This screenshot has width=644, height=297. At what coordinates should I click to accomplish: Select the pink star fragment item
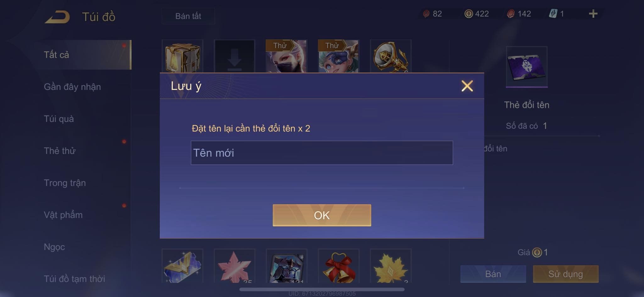(x=235, y=266)
